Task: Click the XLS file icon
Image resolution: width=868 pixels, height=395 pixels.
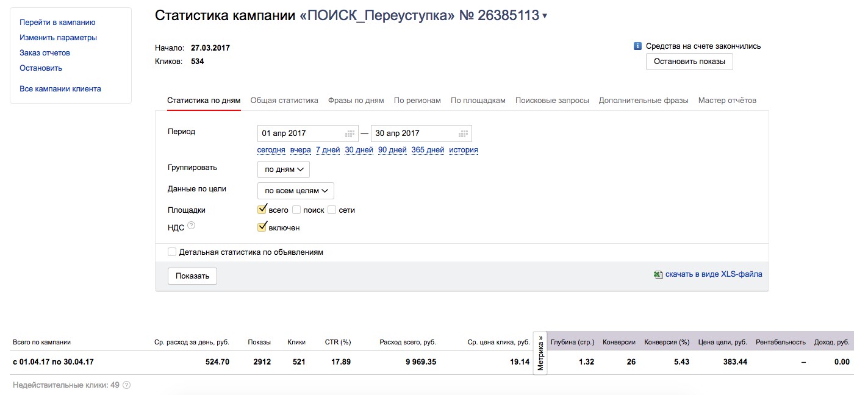Action: pyautogui.click(x=658, y=275)
